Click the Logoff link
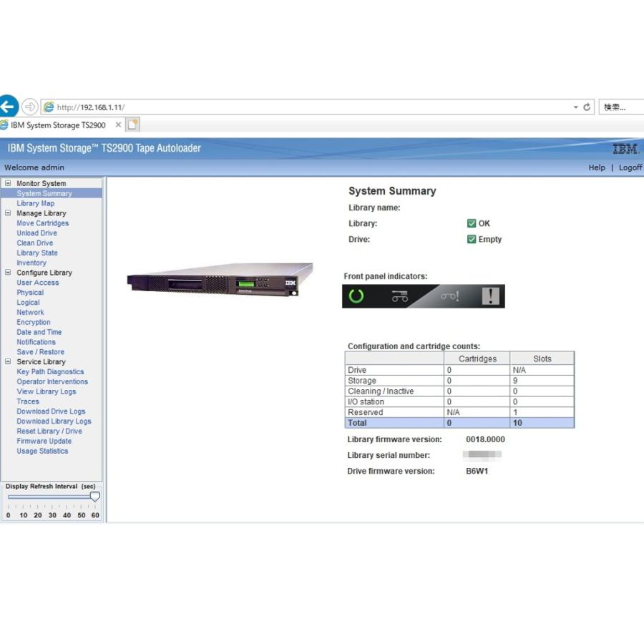The height and width of the screenshot is (644, 644). point(630,167)
